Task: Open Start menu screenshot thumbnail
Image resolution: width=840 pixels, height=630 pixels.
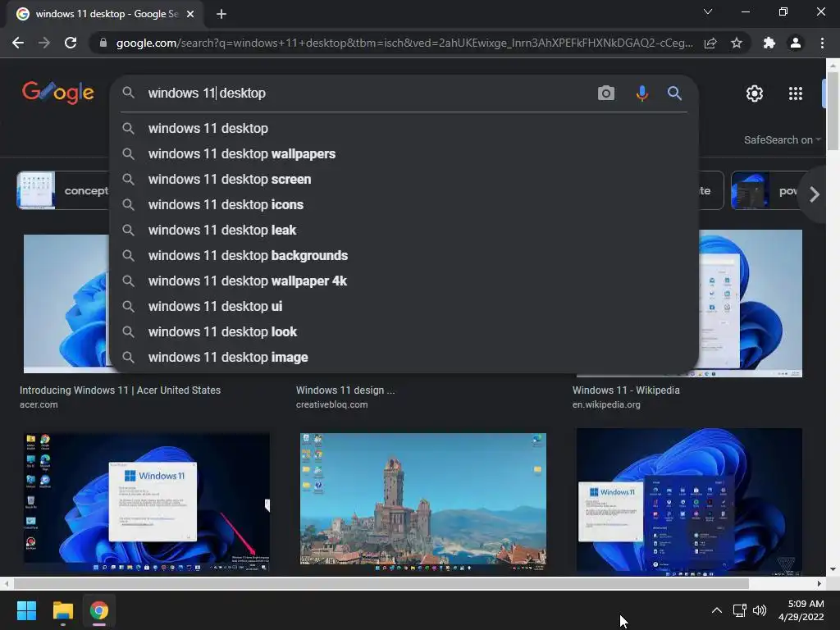Action: point(689,501)
